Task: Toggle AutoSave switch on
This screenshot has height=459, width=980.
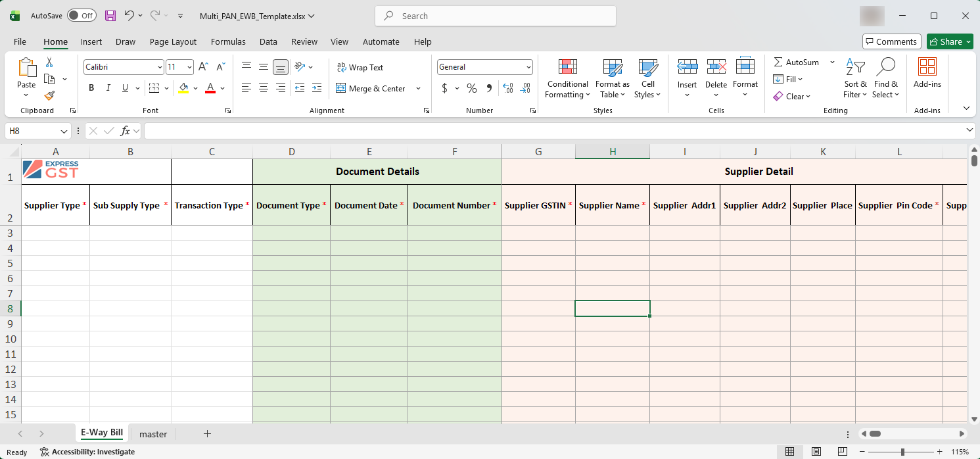Action: [x=82, y=16]
